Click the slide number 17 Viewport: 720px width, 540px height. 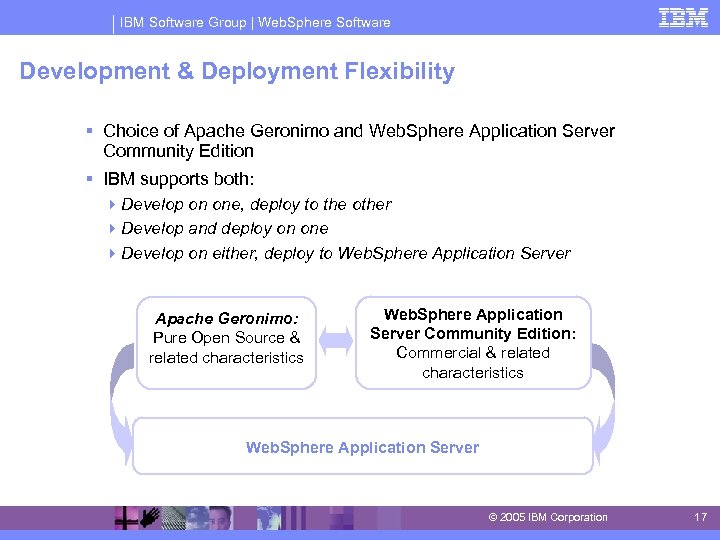tap(700, 517)
